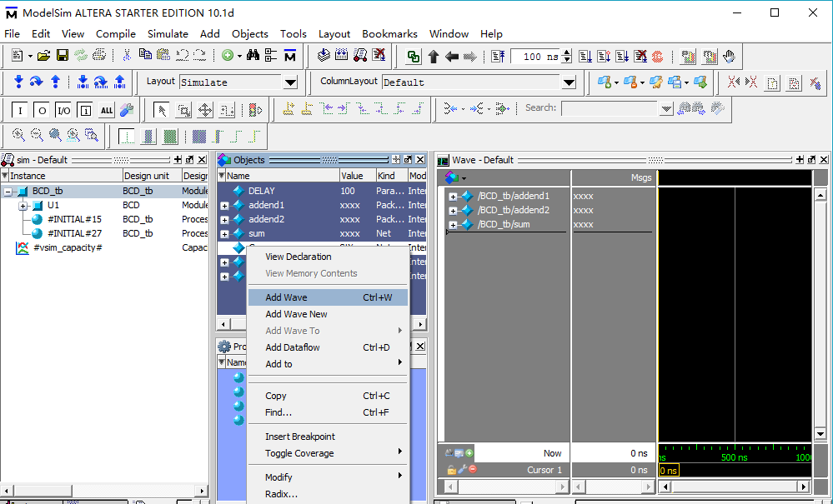Click the Value column header in Objects
The image size is (833, 504).
357,176
